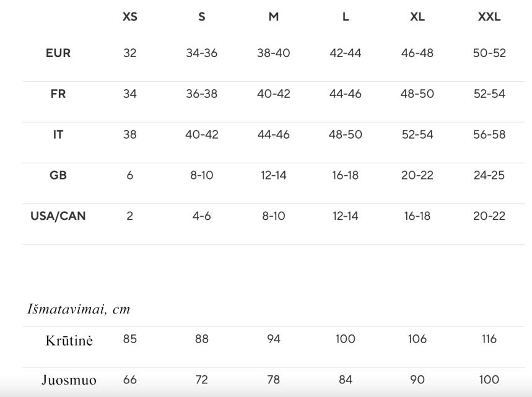Click the L size column header
The width and height of the screenshot is (532, 397).
coord(346,17)
